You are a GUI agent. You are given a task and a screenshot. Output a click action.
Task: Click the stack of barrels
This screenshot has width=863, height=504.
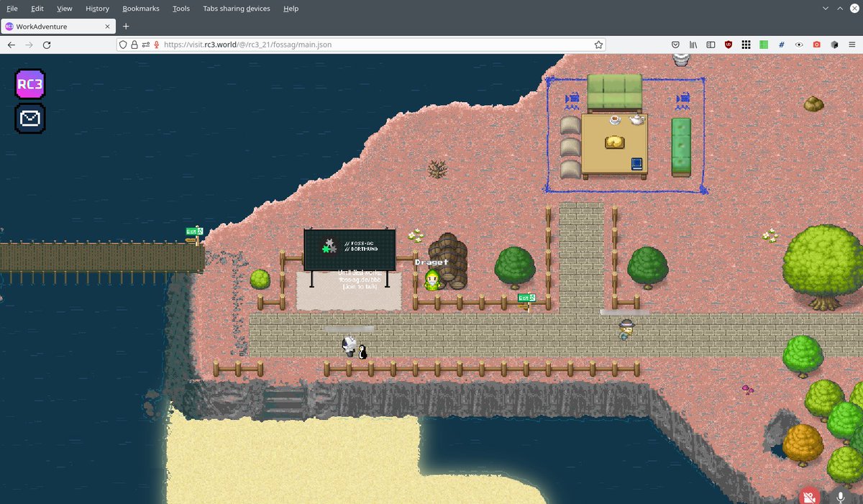coord(448,260)
